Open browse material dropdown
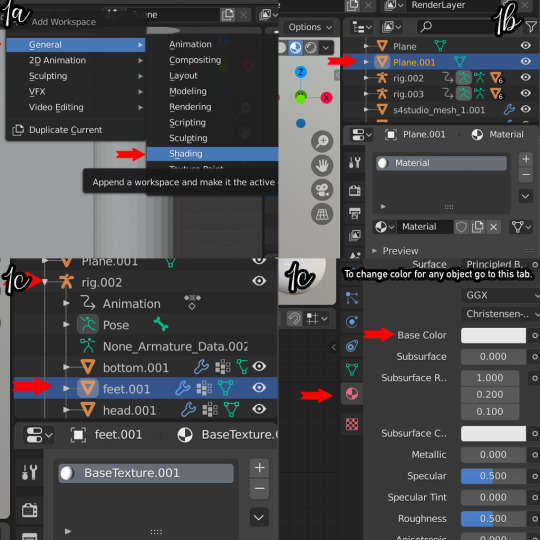This screenshot has width=540, height=540. [x=385, y=227]
